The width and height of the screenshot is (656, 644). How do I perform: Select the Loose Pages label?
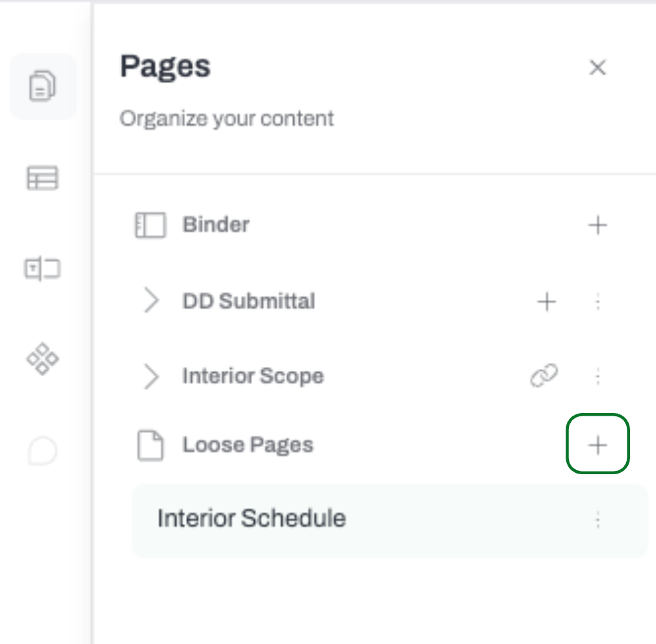[248, 445]
